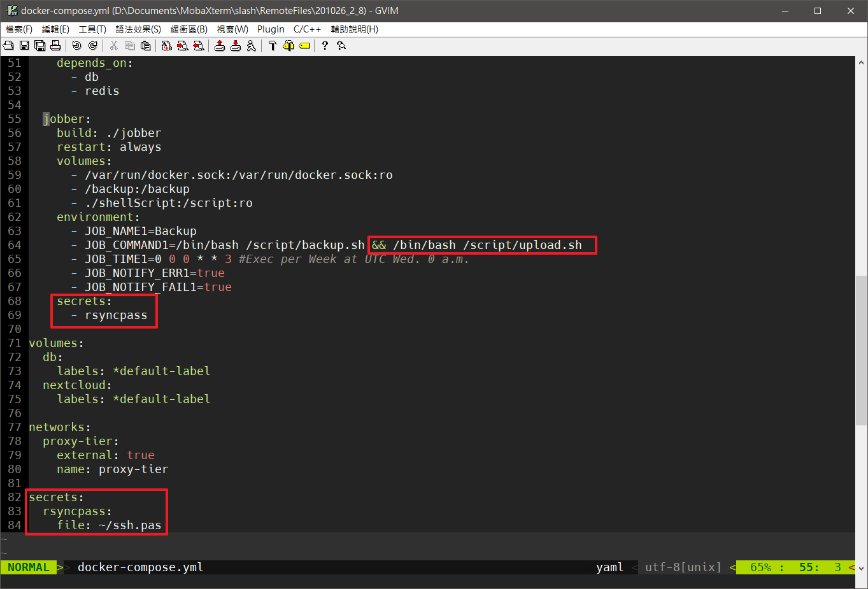
Task: Click the Undo toolbar icon
Action: [x=76, y=45]
